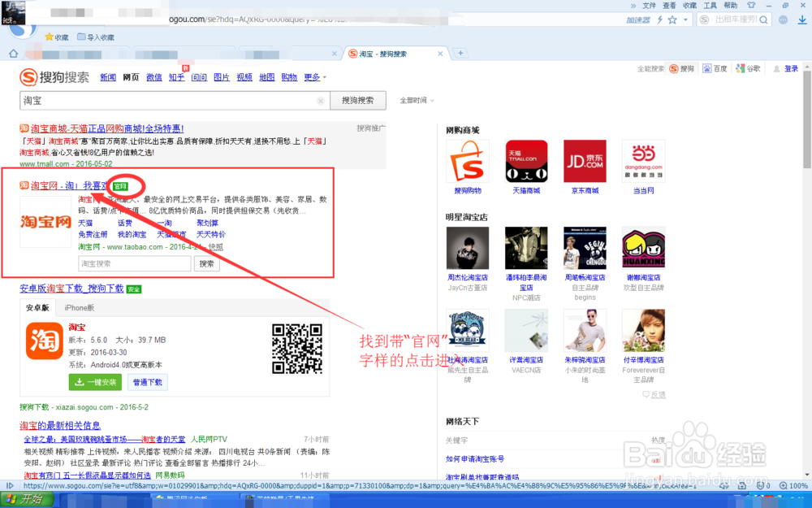The image size is (812, 508).
Task: Select the 安卓版 download tab
Action: (x=38, y=308)
